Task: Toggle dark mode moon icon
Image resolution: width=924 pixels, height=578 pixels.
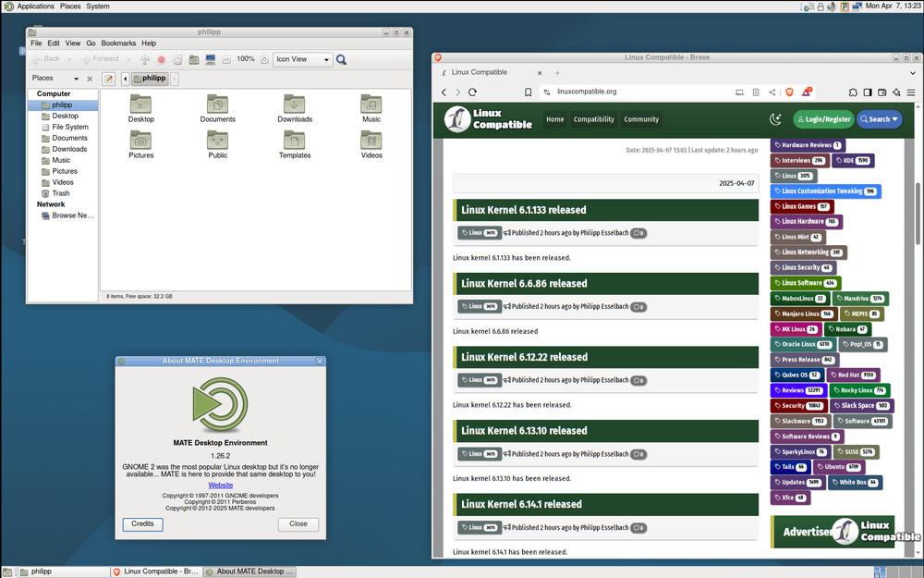Action: [775, 118]
